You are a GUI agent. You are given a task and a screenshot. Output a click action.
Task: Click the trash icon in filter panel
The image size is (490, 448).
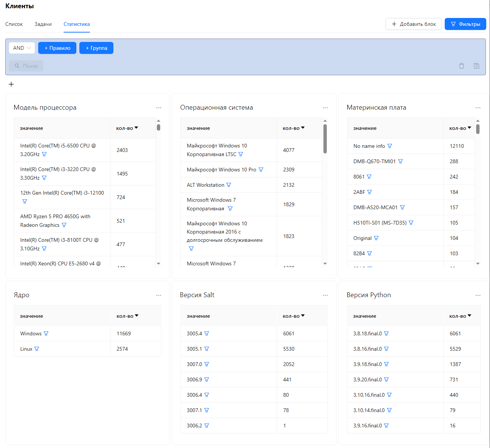coord(462,66)
